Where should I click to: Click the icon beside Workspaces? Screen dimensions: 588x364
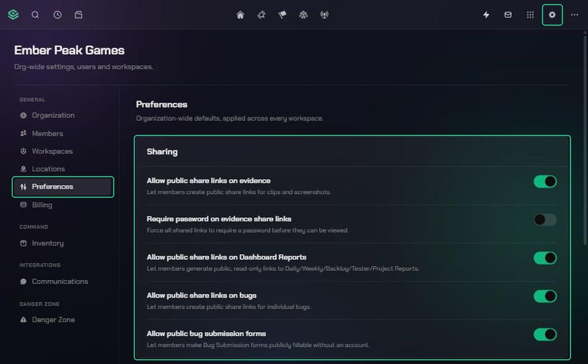[x=24, y=151]
